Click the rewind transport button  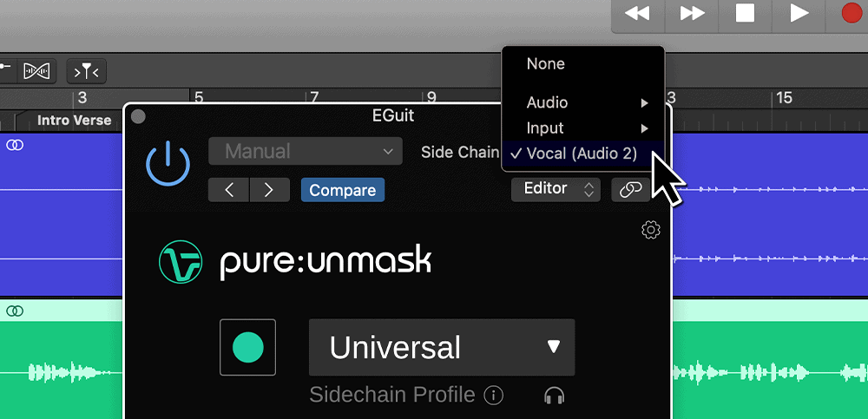tap(637, 13)
